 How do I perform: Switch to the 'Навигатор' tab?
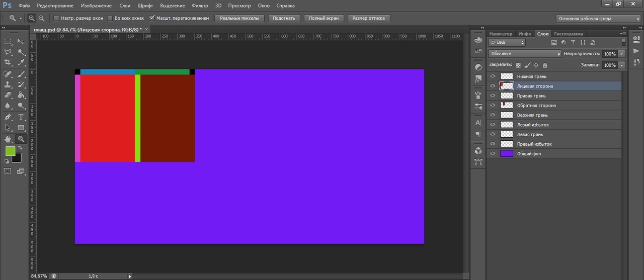pos(501,34)
